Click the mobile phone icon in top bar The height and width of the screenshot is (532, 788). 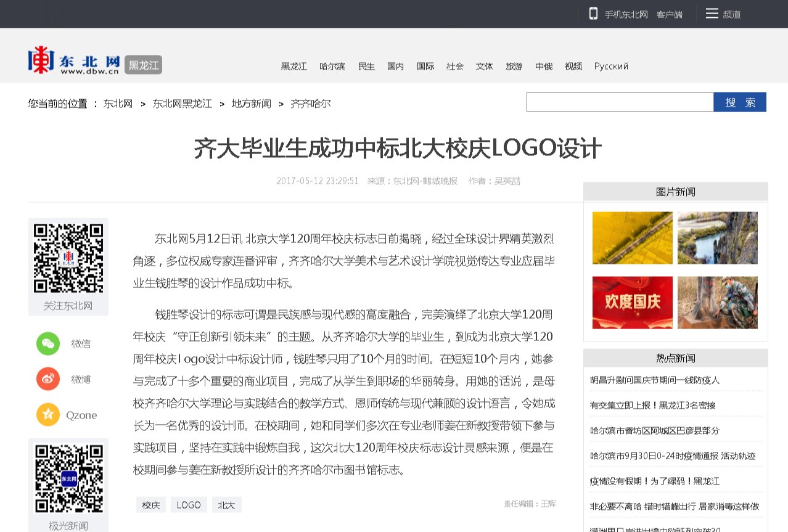pos(593,14)
